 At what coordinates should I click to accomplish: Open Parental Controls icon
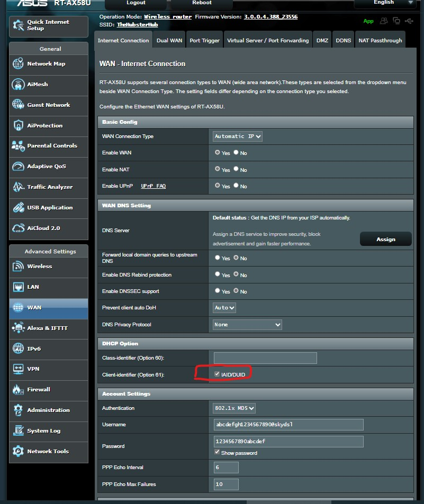pyautogui.click(x=18, y=146)
